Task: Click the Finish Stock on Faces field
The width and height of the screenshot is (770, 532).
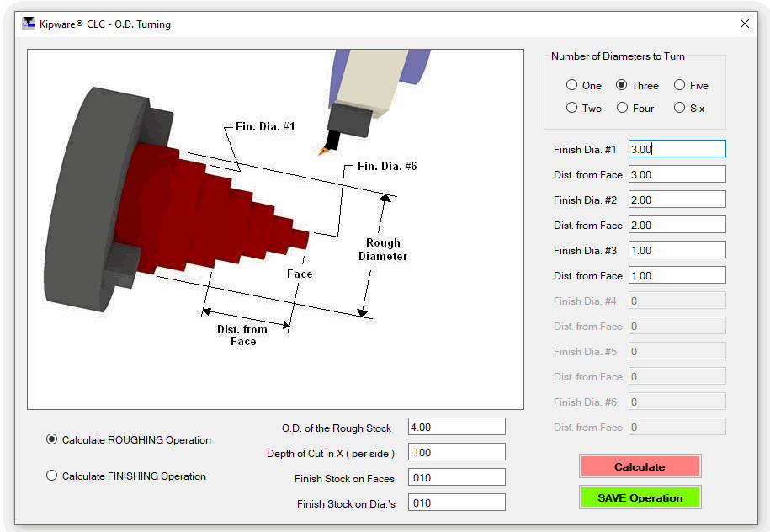Action: click(457, 477)
